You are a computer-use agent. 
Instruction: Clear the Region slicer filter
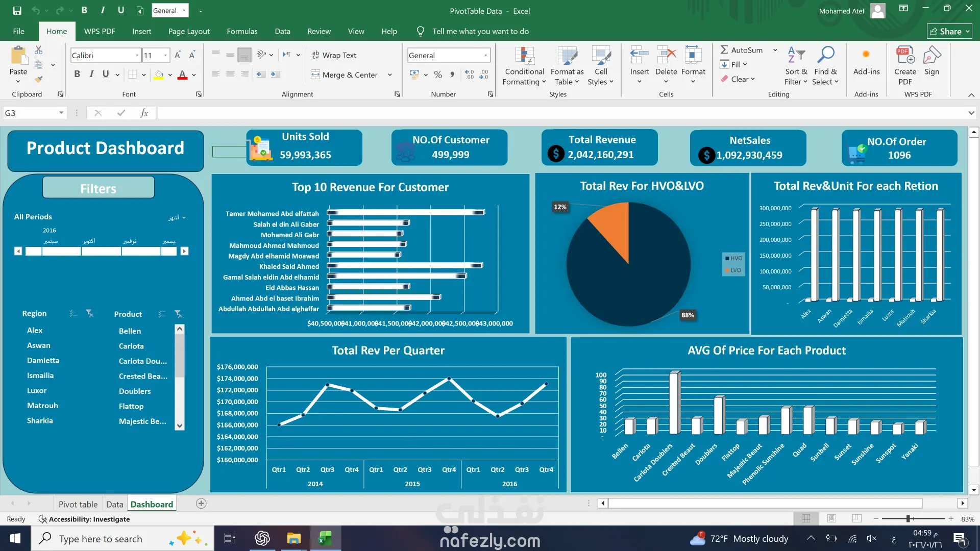pyautogui.click(x=89, y=313)
